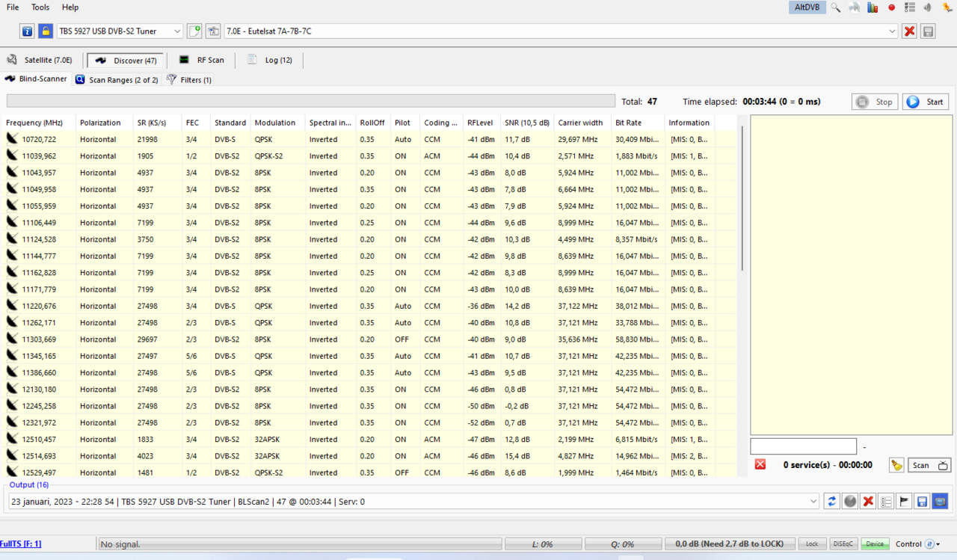Click the yellow padlock icon beside tuner

[46, 31]
